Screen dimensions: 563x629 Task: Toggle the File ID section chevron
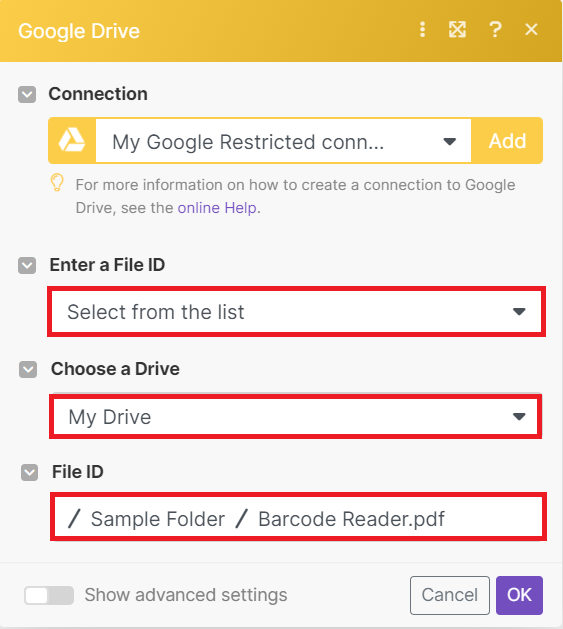(x=29, y=473)
